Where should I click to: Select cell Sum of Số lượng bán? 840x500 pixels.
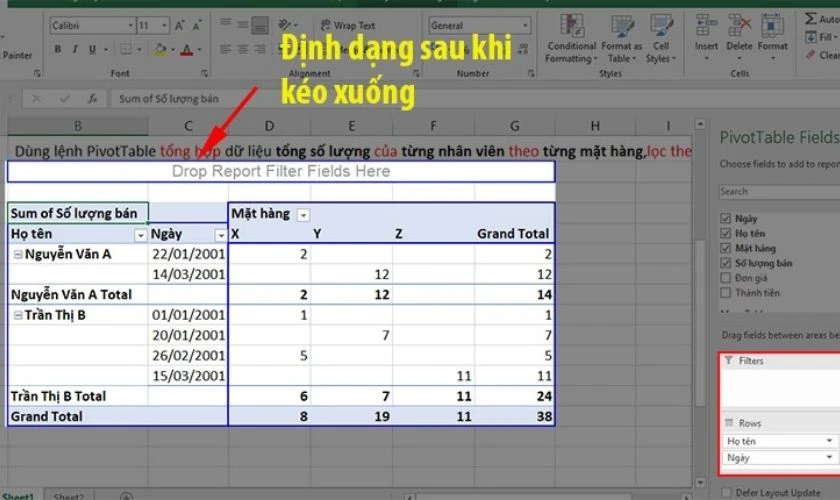coord(78,213)
